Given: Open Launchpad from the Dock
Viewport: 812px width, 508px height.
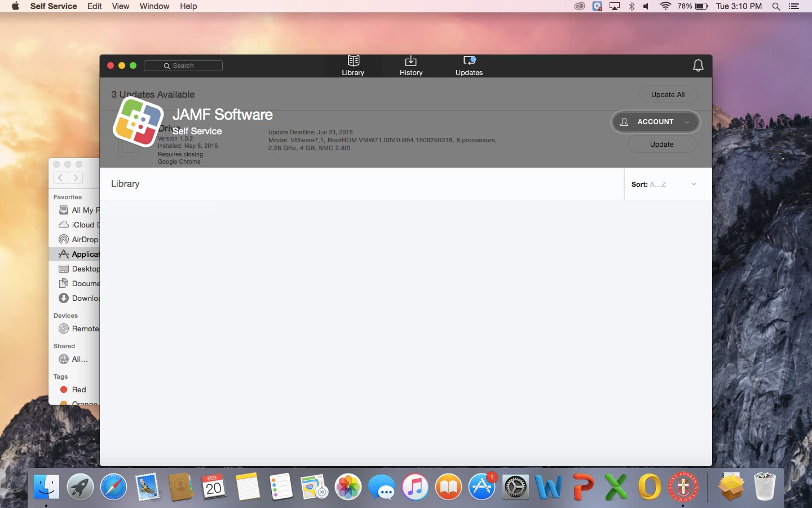Looking at the screenshot, I should (x=80, y=487).
